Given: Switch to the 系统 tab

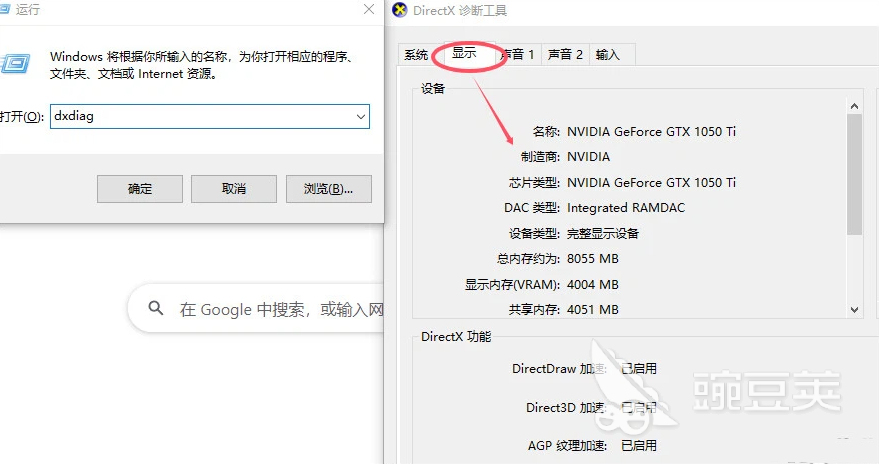Looking at the screenshot, I should click(416, 55).
